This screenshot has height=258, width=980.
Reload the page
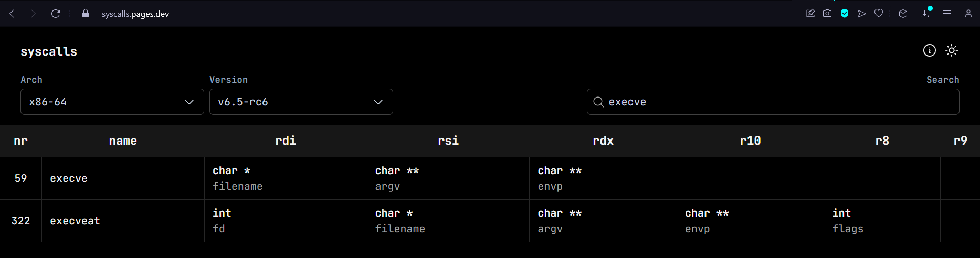(x=56, y=14)
